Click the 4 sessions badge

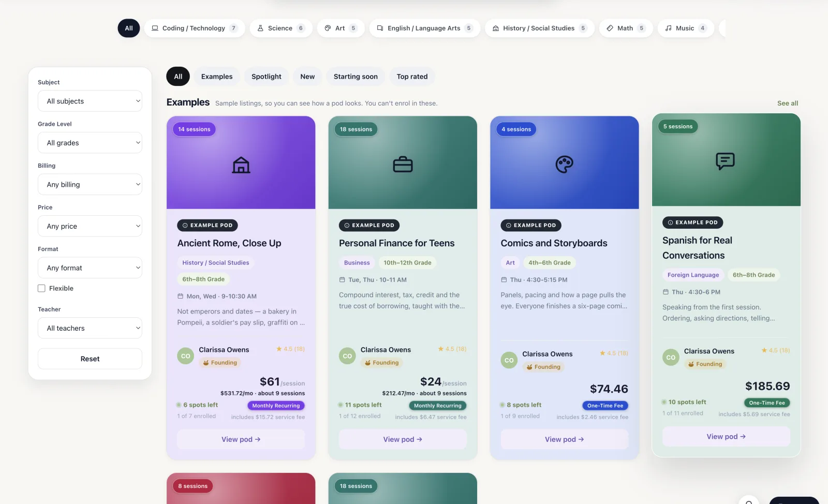pyautogui.click(x=516, y=129)
